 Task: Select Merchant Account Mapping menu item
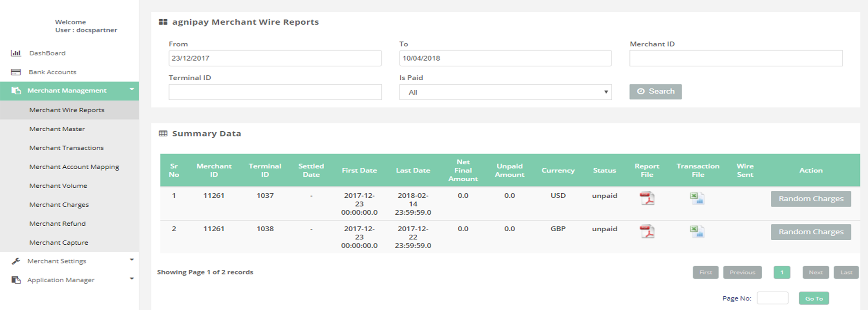tap(74, 167)
